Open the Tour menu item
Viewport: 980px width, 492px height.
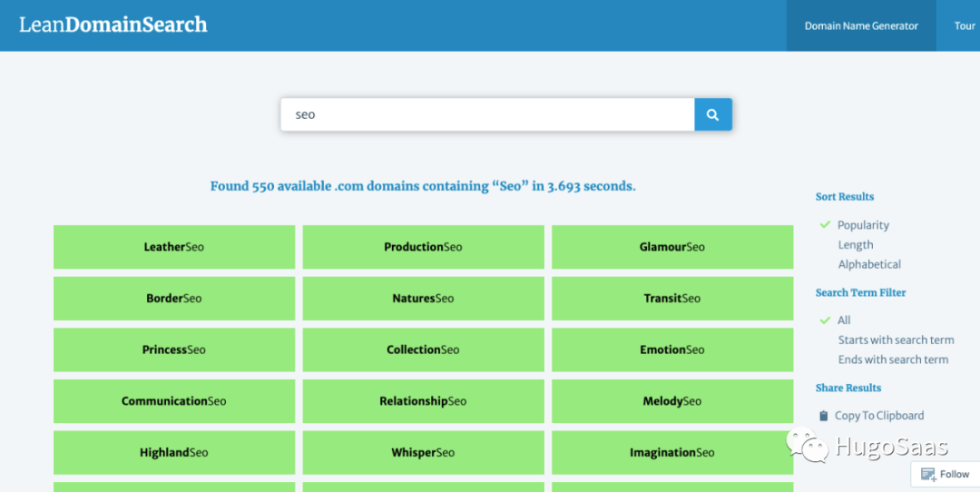coord(965,25)
